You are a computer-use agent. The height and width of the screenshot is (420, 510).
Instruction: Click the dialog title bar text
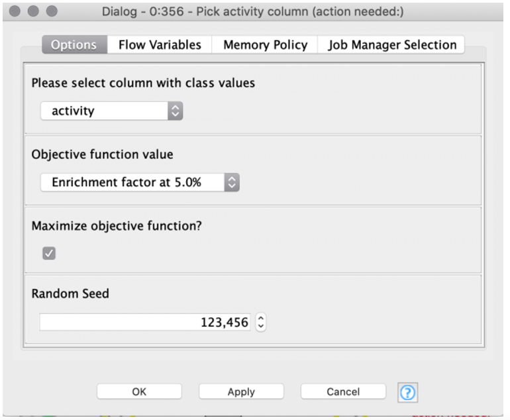(x=252, y=12)
